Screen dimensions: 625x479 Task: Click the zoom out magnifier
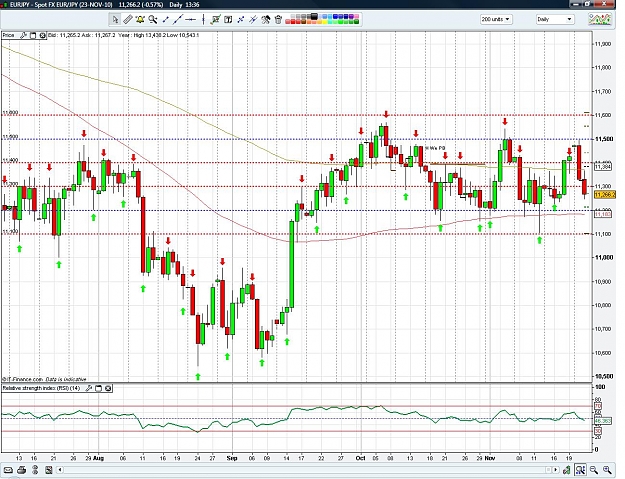pos(594,470)
